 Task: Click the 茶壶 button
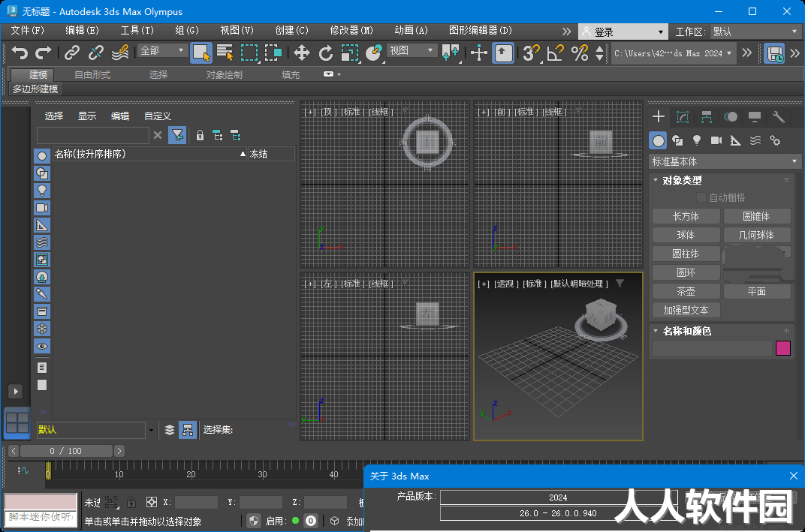(x=686, y=291)
